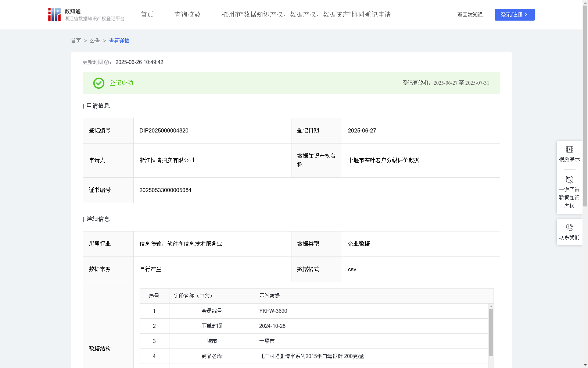This screenshot has width=588, height=368.
Task: Select the certificate number 20250533000005084
Action: [x=165, y=190]
